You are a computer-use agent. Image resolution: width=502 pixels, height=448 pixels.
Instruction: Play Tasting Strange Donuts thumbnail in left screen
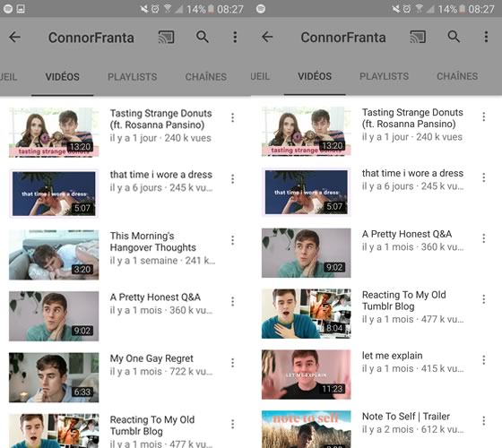coord(54,133)
